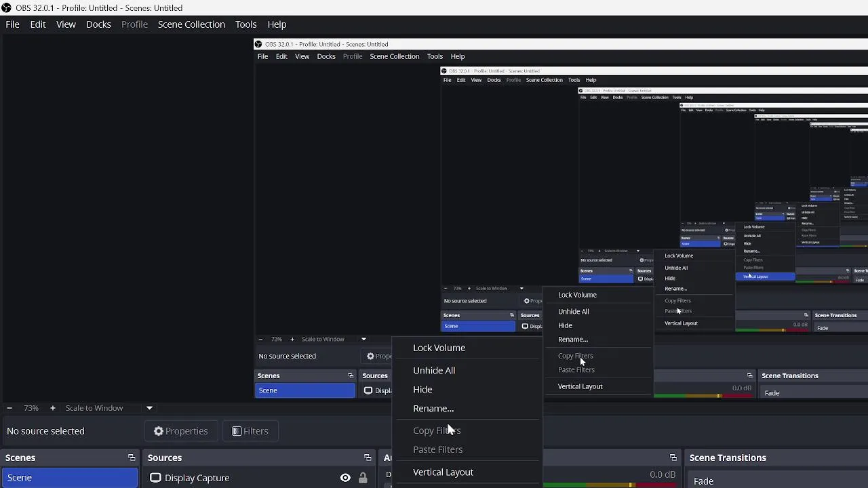Open source Filters in the main window

point(250,431)
